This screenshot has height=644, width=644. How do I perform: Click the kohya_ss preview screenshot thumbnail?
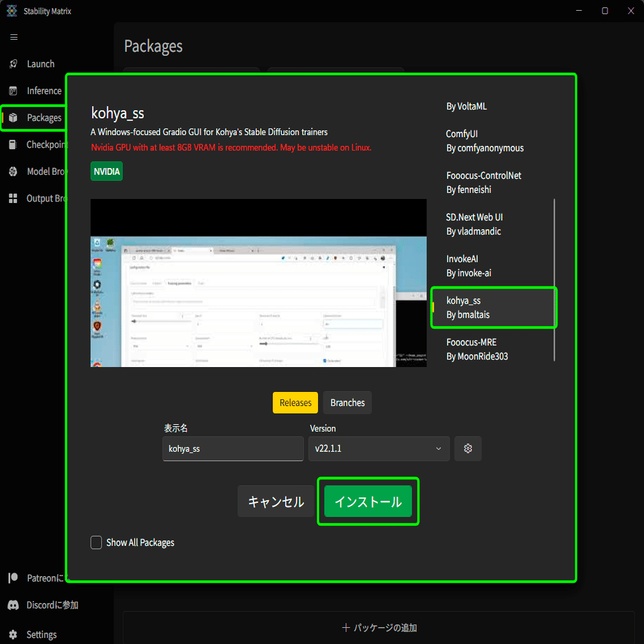click(x=258, y=283)
